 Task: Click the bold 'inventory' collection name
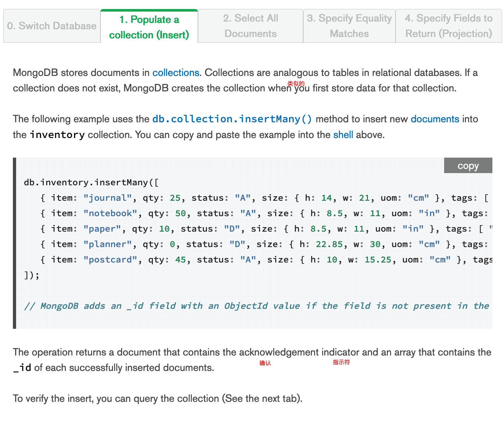pyautogui.click(x=57, y=134)
